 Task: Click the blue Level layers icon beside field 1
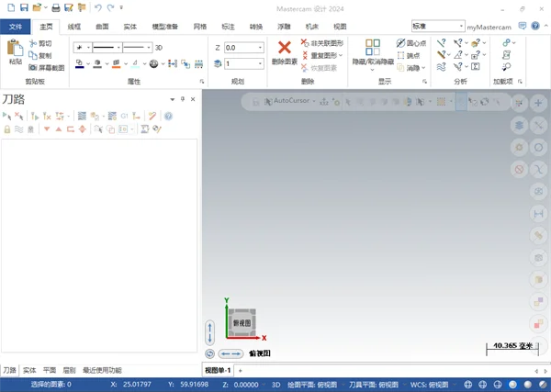tap(218, 63)
